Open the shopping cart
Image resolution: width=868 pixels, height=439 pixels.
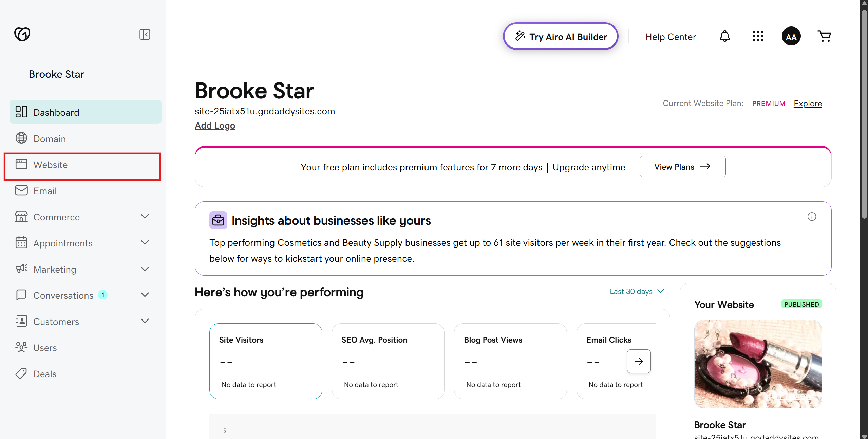click(824, 36)
